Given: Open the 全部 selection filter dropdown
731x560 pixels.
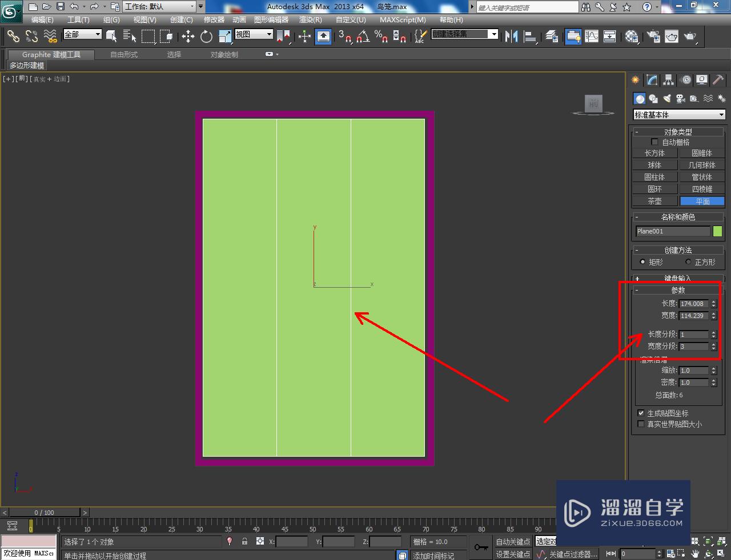Looking at the screenshot, I should tap(82, 34).
